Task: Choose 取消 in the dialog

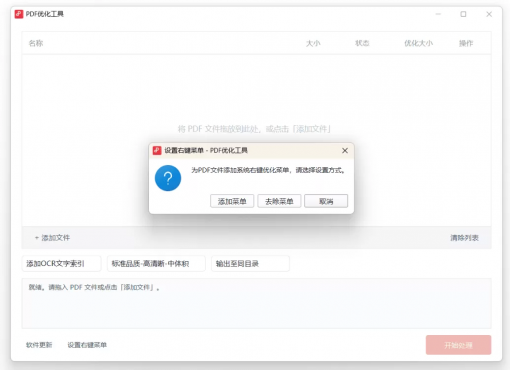Action: (326, 201)
